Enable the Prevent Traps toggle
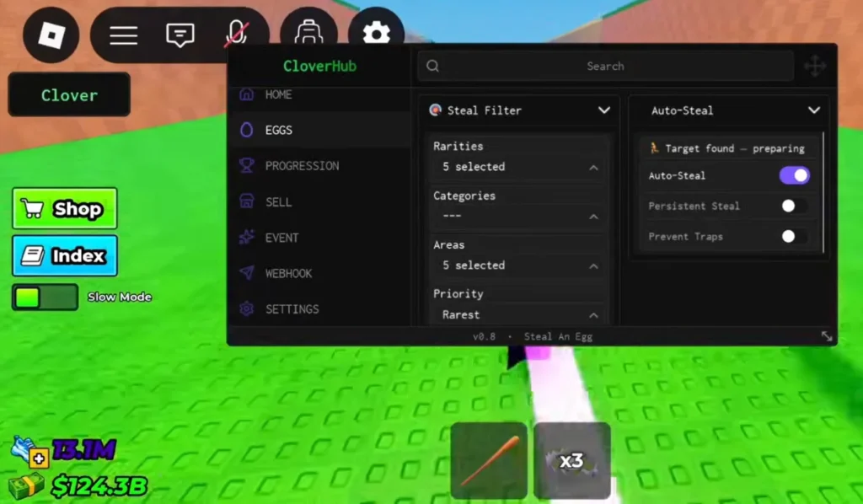This screenshot has height=504, width=863. [x=794, y=237]
